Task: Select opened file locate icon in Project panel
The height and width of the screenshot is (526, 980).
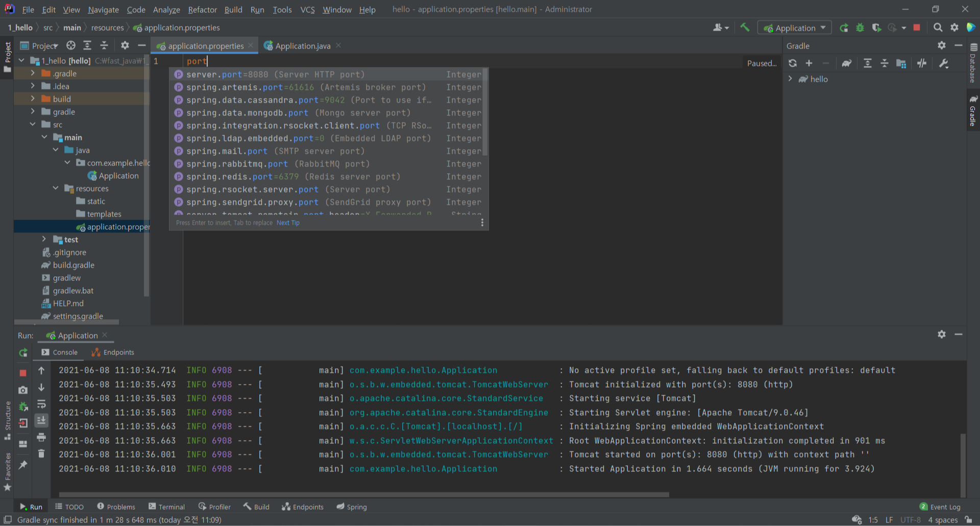Action: click(71, 45)
